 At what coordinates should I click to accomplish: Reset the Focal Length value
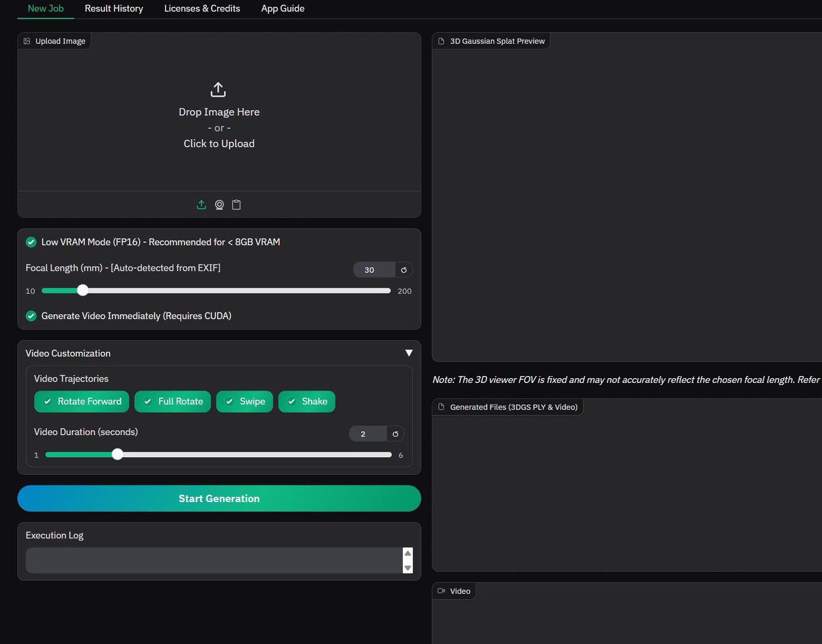point(404,270)
